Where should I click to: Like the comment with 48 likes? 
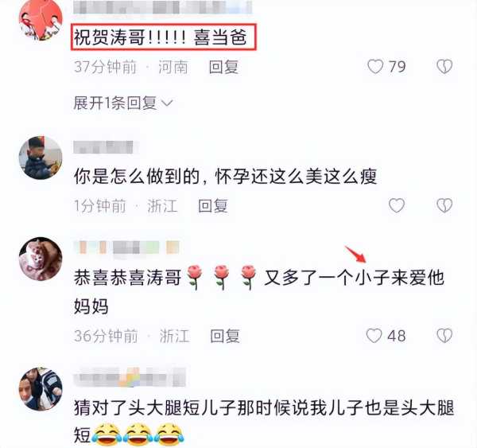tap(374, 336)
